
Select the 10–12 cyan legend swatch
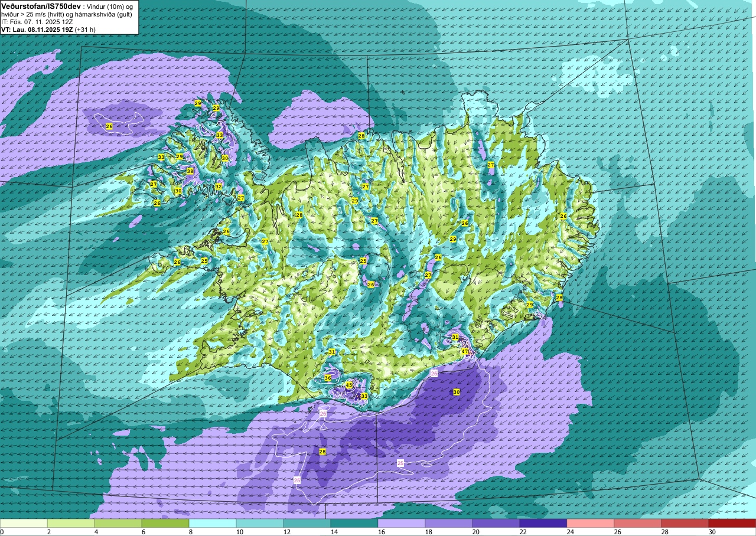click(260, 523)
